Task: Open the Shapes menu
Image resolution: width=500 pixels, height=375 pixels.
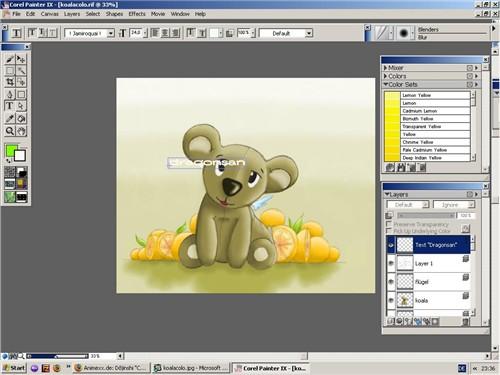Action: pyautogui.click(x=114, y=14)
